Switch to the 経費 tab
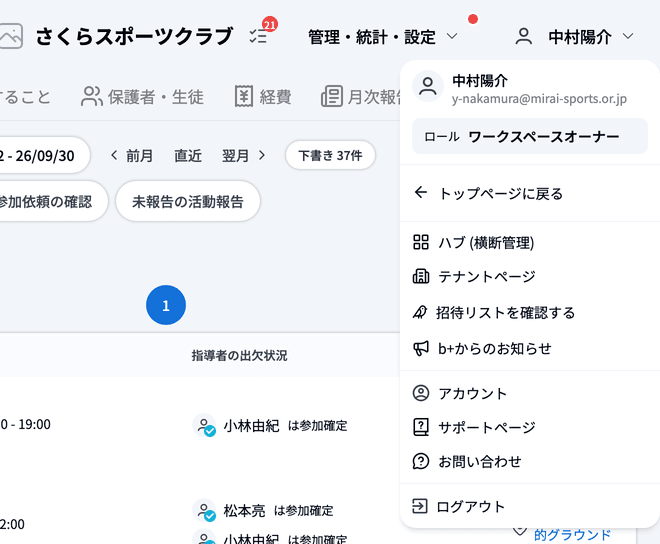This screenshot has height=544, width=660. tap(263, 97)
